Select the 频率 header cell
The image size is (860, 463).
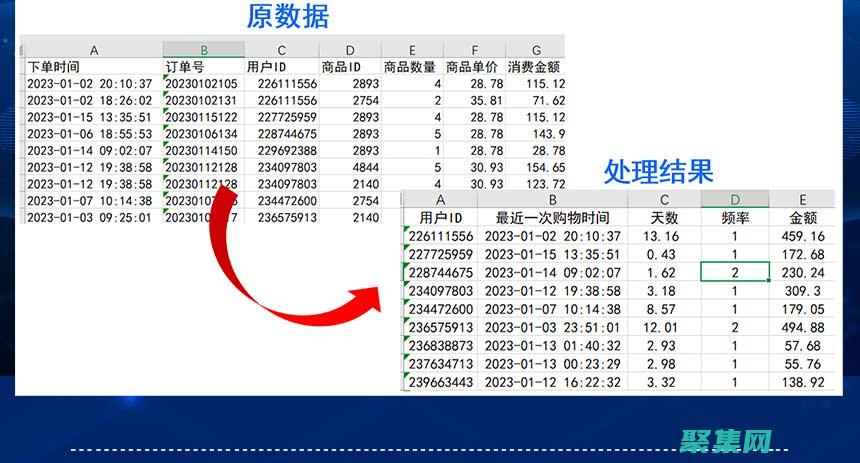(735, 217)
